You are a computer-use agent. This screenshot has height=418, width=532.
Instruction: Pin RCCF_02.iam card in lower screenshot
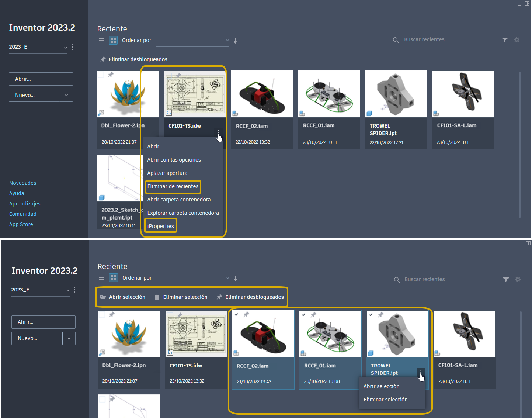pos(246,314)
